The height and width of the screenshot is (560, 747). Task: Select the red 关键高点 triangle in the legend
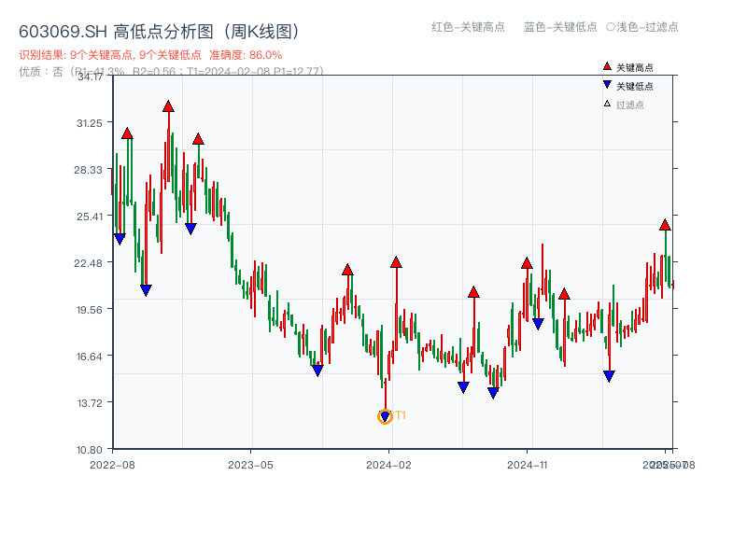pyautogui.click(x=605, y=66)
